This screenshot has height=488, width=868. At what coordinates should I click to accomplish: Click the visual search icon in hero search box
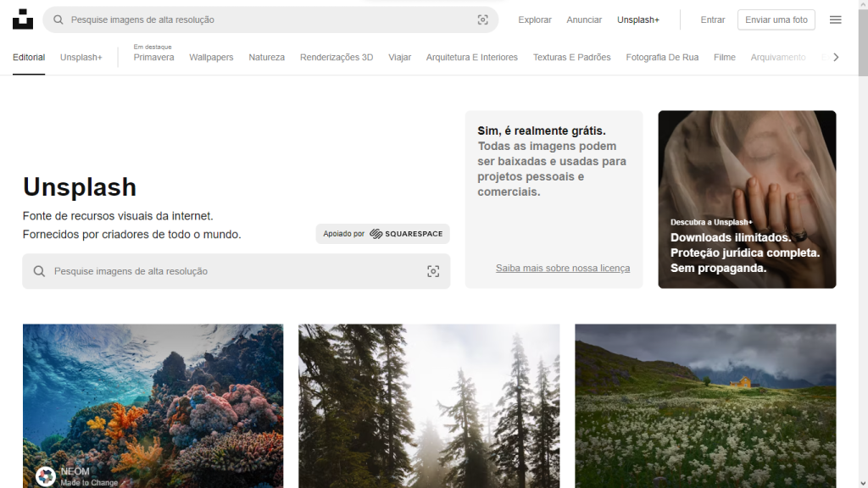pos(433,271)
